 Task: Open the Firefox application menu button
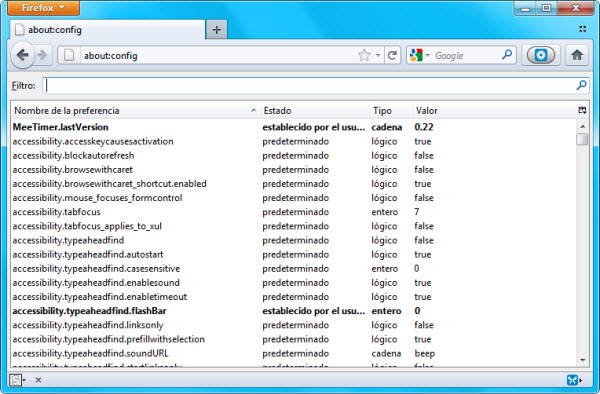43,8
